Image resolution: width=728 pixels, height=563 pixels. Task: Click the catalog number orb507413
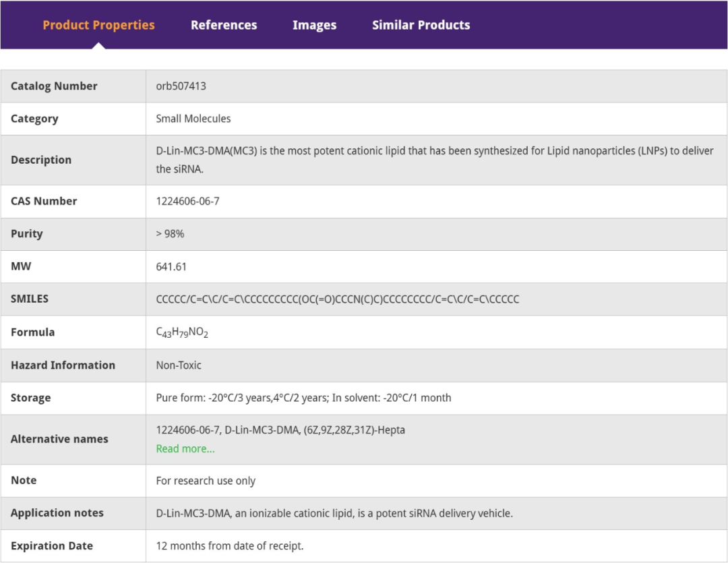(181, 86)
